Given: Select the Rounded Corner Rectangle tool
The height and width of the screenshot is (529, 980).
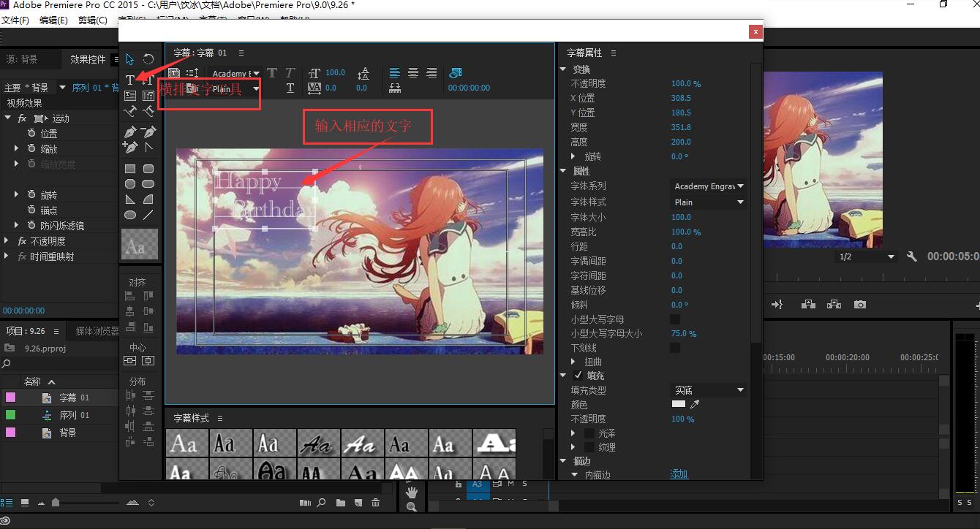Looking at the screenshot, I should pyautogui.click(x=148, y=169).
